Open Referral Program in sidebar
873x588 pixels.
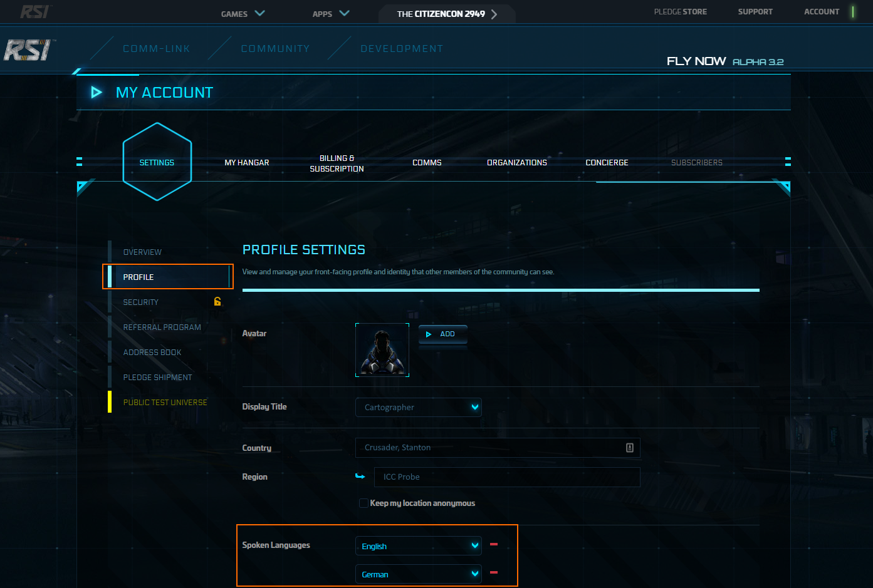162,328
